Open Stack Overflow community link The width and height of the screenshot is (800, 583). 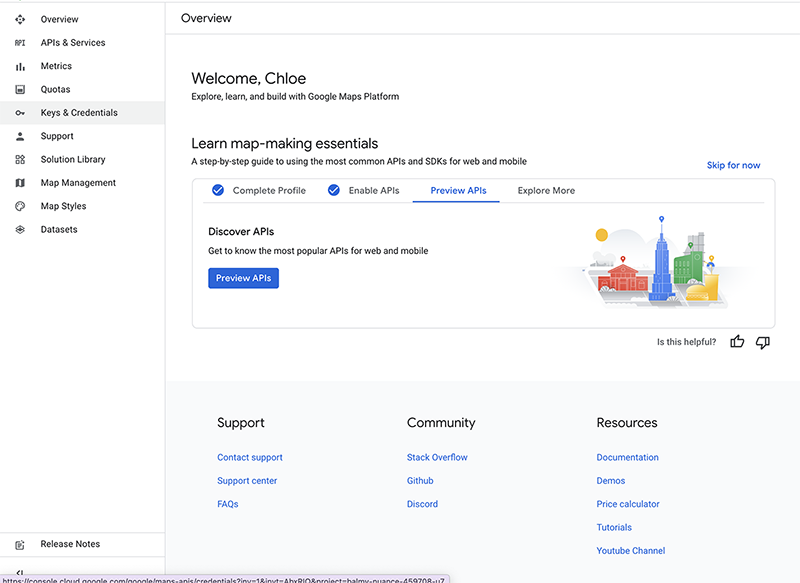[x=437, y=458]
